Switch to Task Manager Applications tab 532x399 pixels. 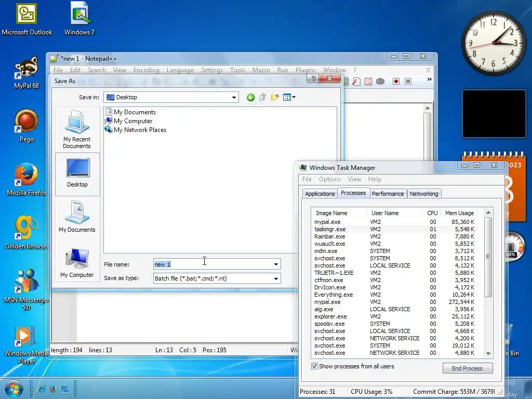pyautogui.click(x=320, y=194)
